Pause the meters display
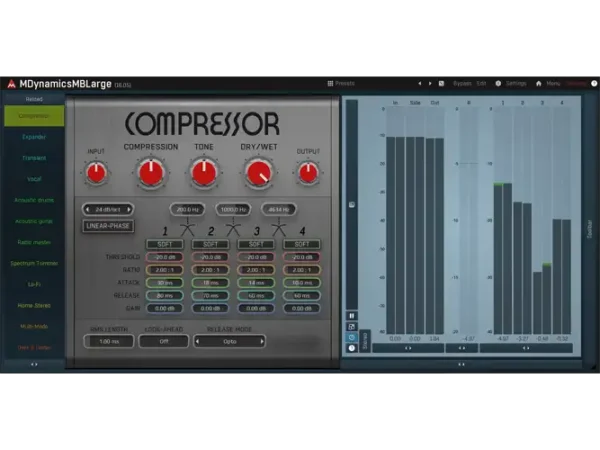 pos(352,316)
